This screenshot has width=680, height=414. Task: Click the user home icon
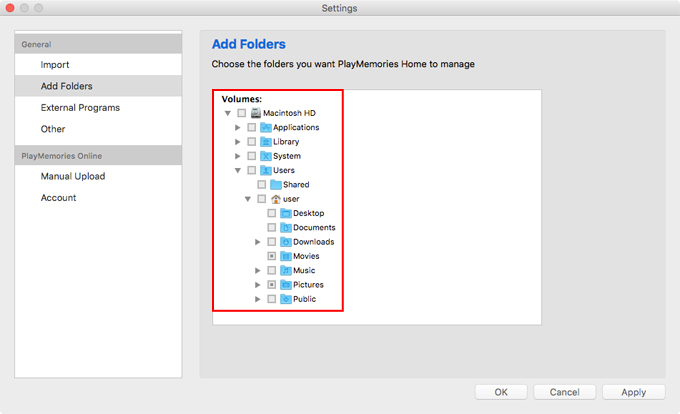(276, 199)
